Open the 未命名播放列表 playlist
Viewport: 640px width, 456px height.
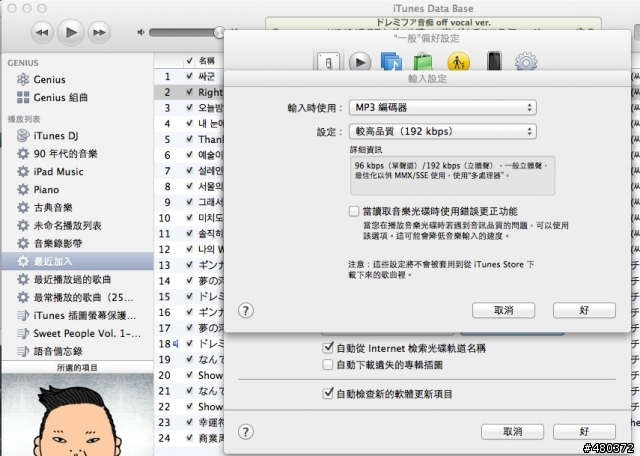pos(78,225)
